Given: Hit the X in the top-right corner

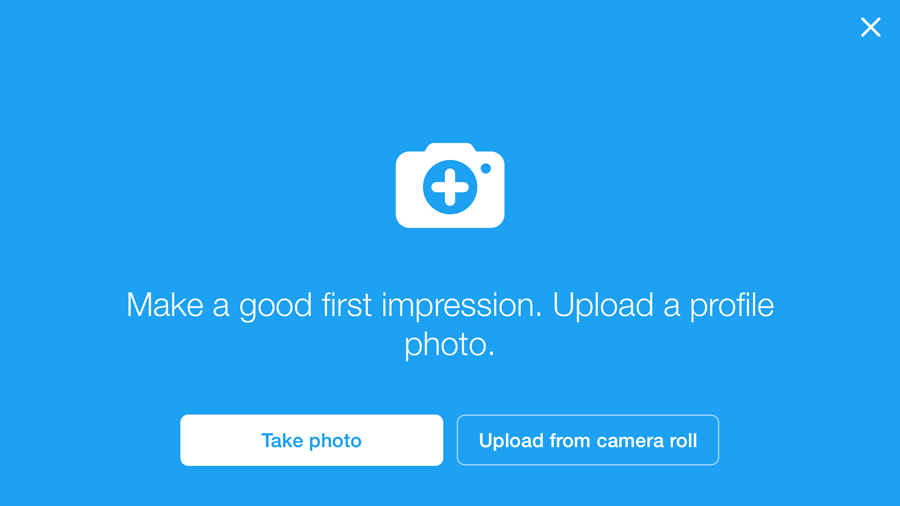Looking at the screenshot, I should click(871, 28).
